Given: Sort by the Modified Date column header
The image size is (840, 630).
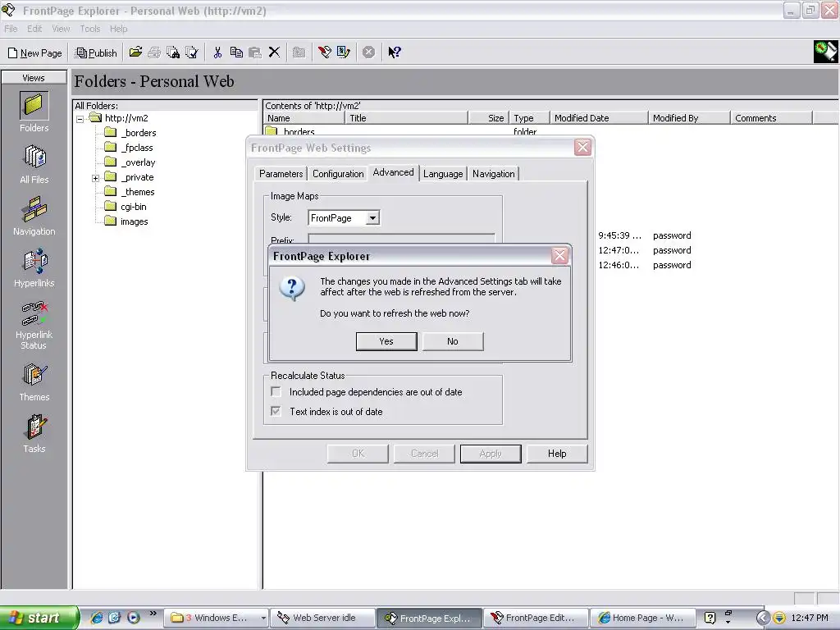Looking at the screenshot, I should point(600,118).
